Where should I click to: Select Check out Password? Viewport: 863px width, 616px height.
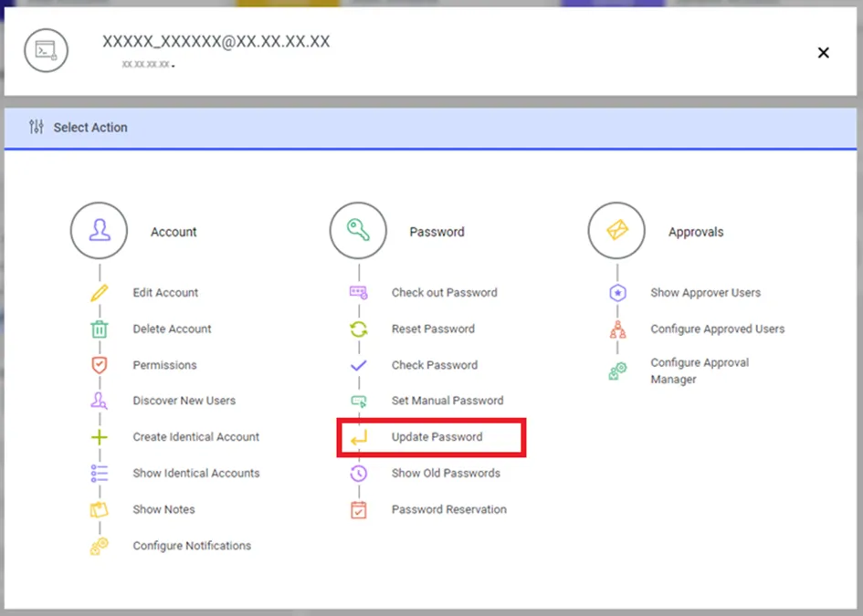tap(444, 293)
